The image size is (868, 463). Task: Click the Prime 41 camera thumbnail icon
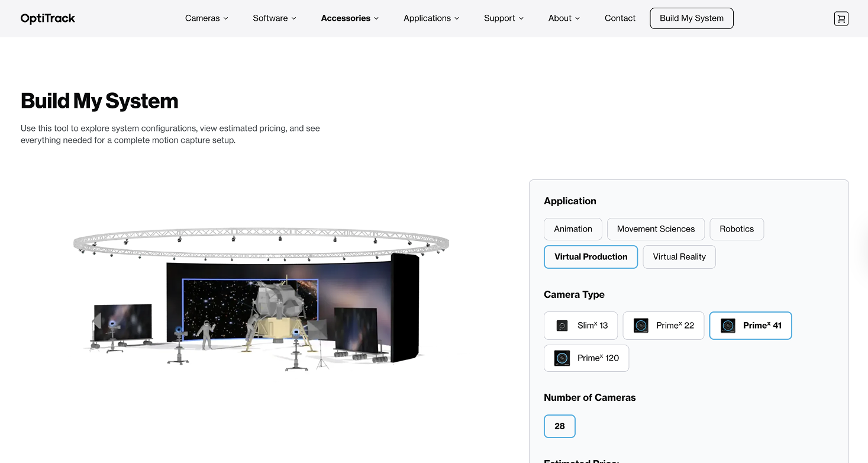(x=728, y=326)
